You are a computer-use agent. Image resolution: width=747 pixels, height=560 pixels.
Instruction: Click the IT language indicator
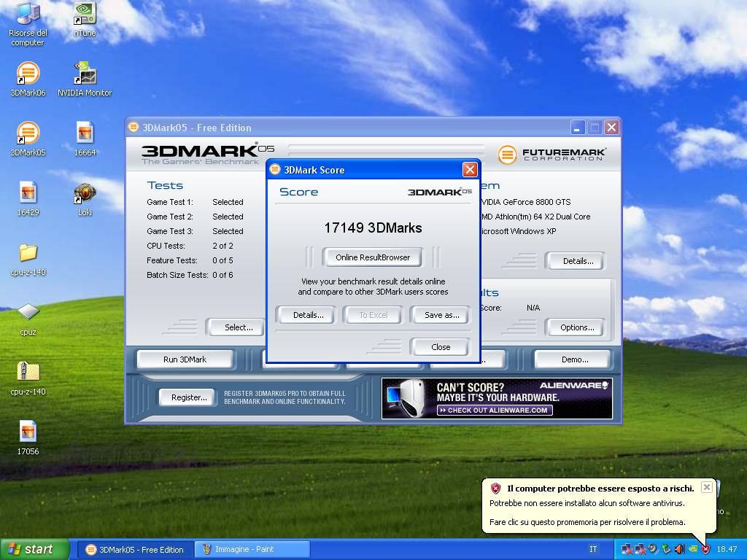[x=592, y=550]
